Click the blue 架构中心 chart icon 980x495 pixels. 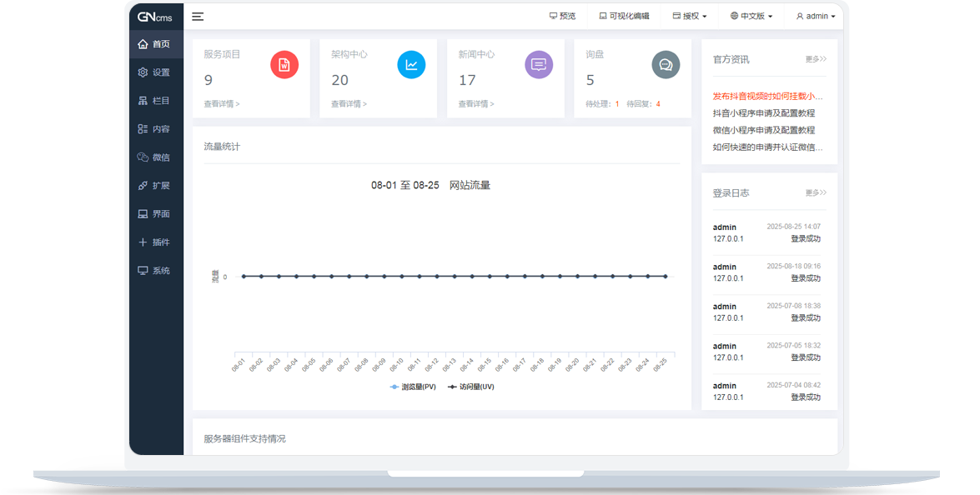pos(411,65)
